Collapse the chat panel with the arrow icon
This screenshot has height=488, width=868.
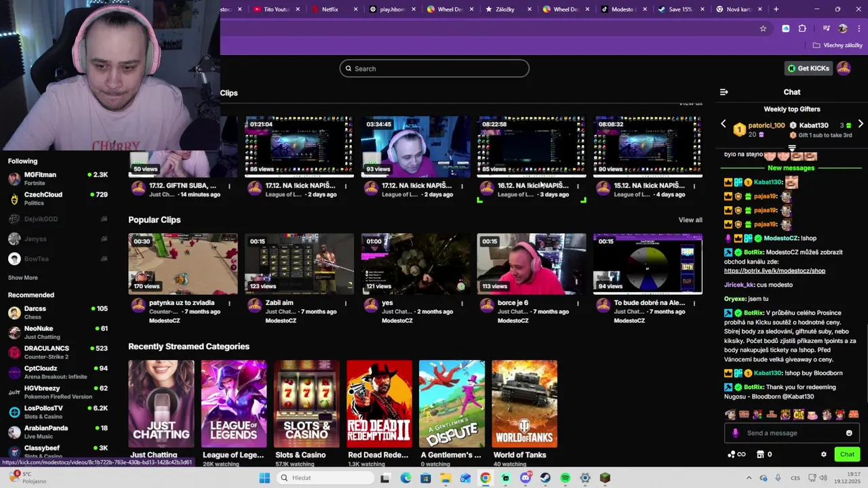tap(724, 92)
